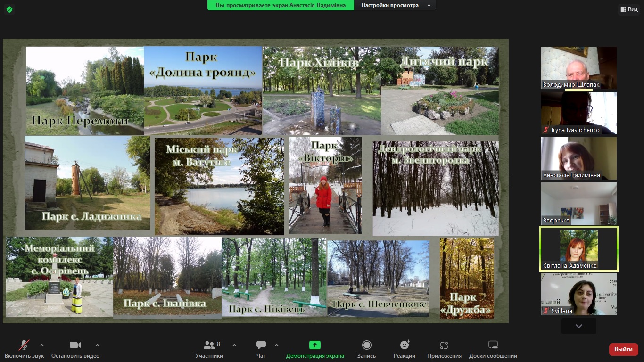
Task: Click the Дендрологічний парк м. Звенигородка photo
Action: click(x=436, y=189)
